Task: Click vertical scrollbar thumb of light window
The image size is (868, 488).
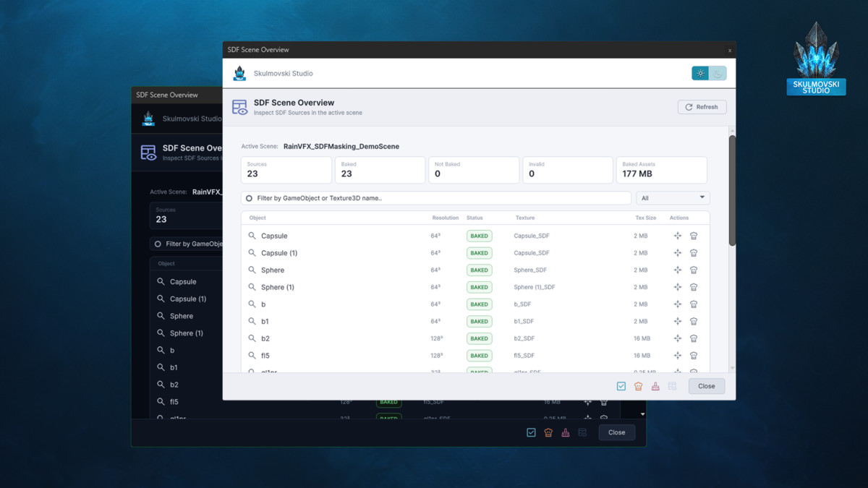Action: pyautogui.click(x=732, y=190)
